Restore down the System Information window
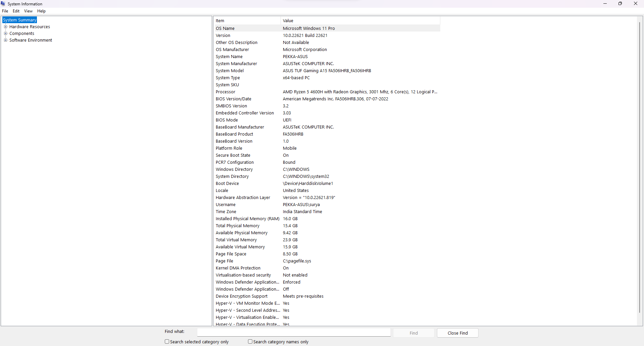This screenshot has width=644, height=346. (x=620, y=4)
